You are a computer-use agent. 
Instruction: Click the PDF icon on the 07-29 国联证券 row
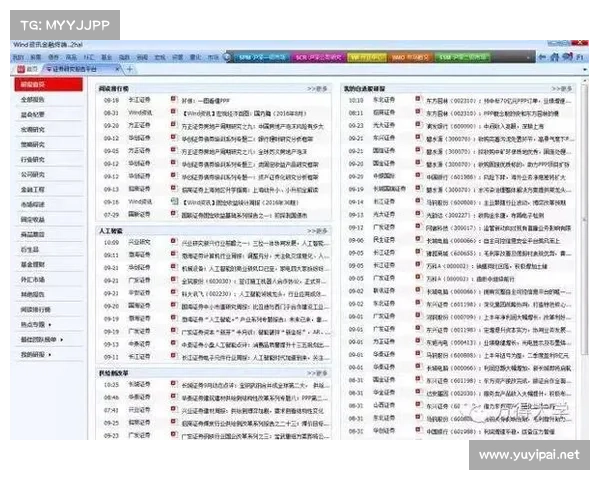(174, 214)
